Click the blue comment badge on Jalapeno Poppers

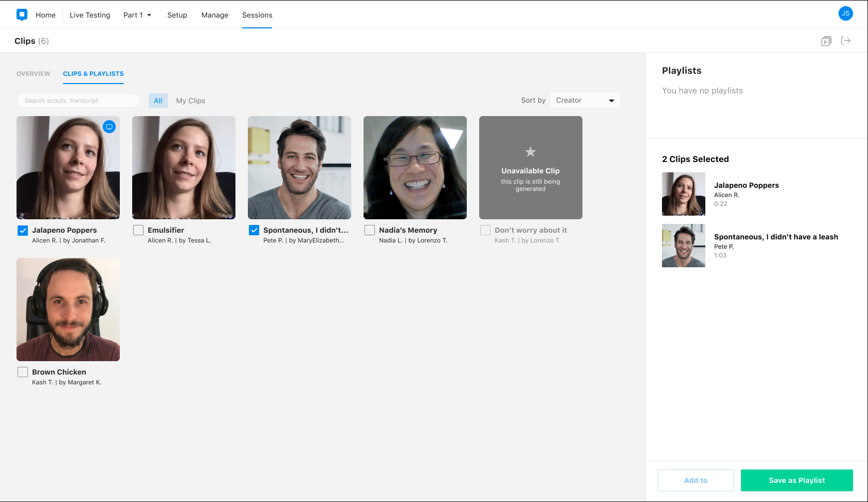point(109,127)
